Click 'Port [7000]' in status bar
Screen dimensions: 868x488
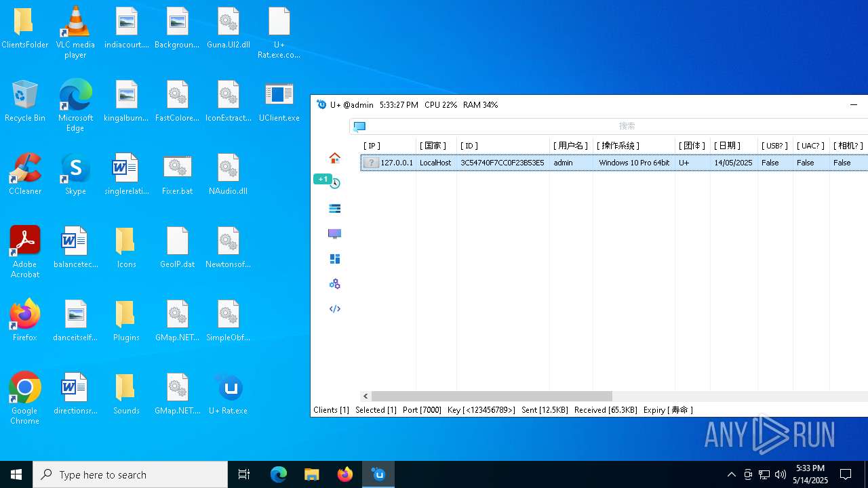(x=422, y=410)
